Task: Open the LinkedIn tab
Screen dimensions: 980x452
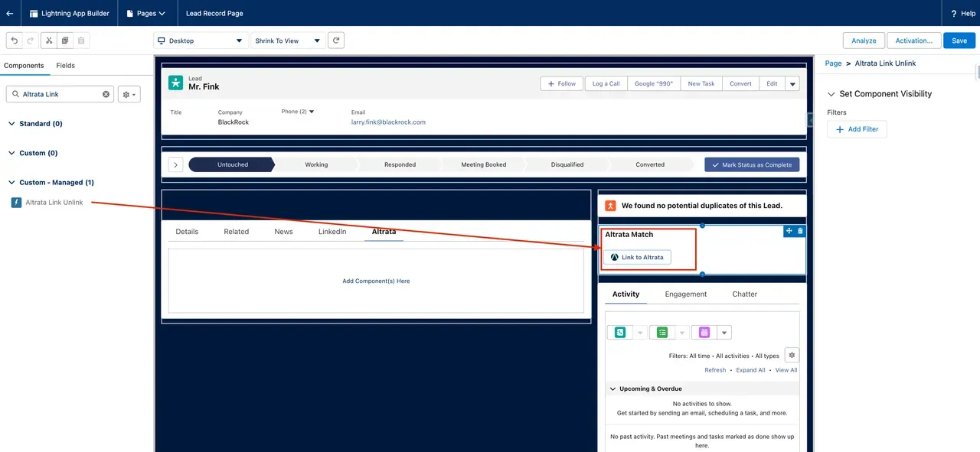Action: coord(332,232)
